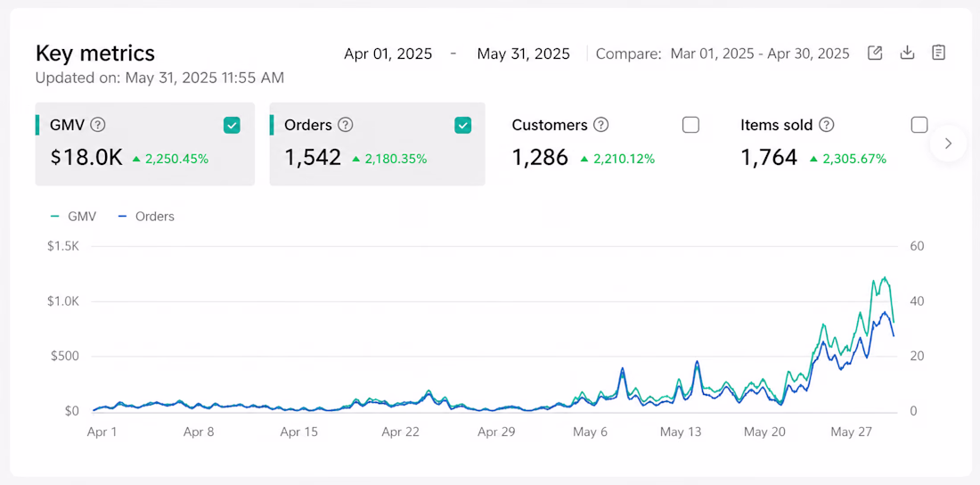Show the Customers metric info tooltip icon

pyautogui.click(x=601, y=125)
